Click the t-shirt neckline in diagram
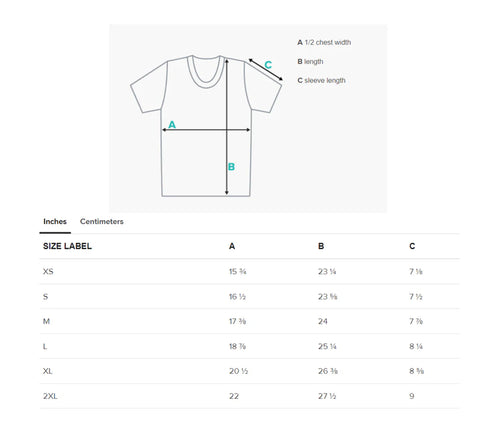Image resolution: width=480 pixels, height=440 pixels. (206, 72)
